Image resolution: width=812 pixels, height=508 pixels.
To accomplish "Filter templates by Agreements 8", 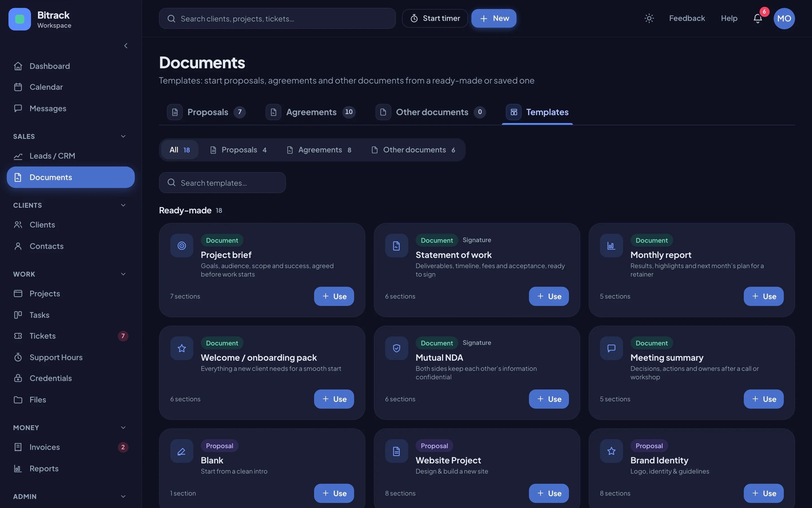I will tap(319, 150).
